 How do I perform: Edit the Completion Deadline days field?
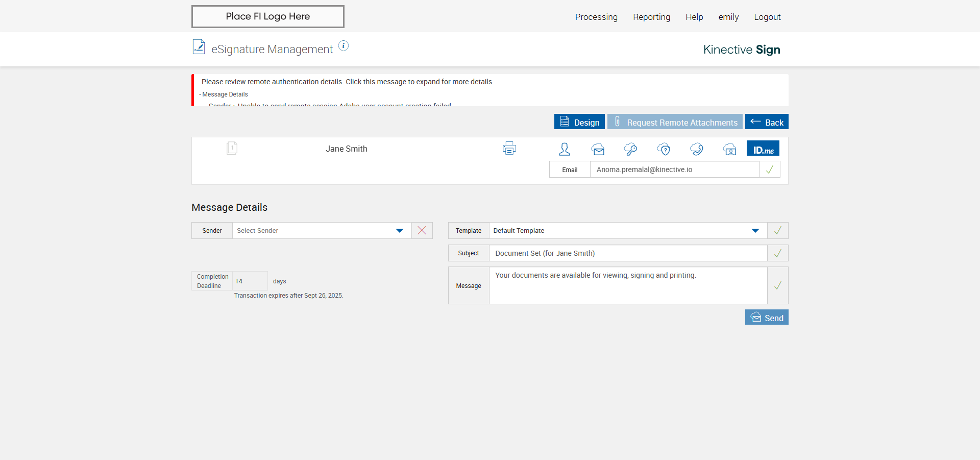point(250,281)
